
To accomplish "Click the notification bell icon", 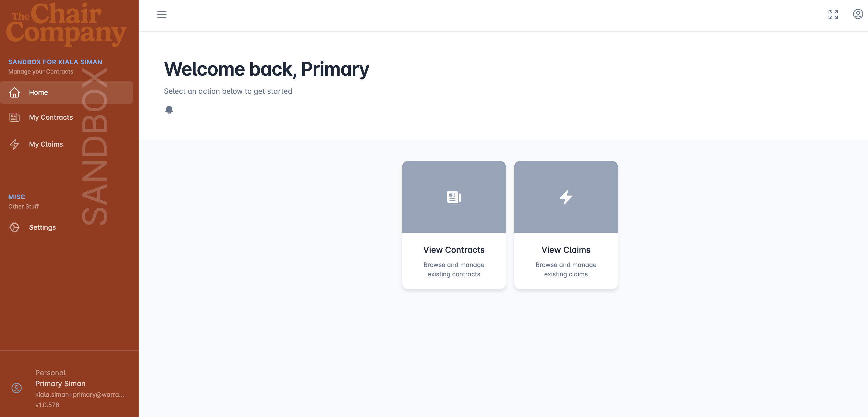I will click(169, 110).
